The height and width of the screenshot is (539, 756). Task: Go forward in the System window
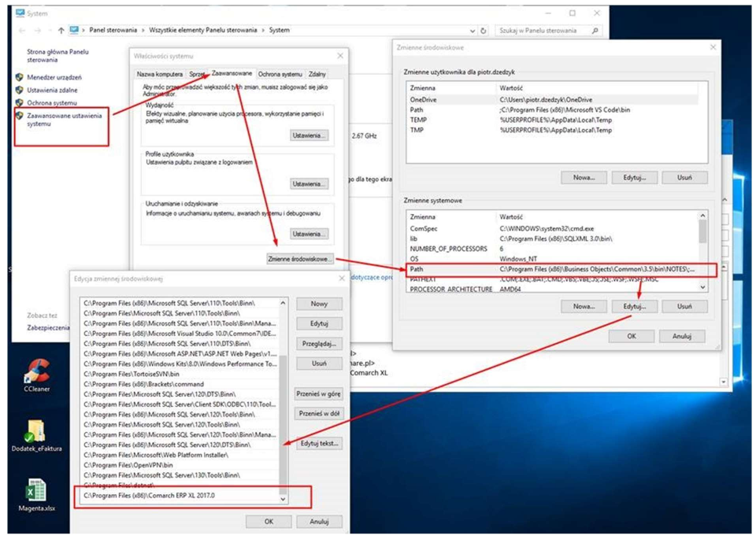[x=38, y=31]
